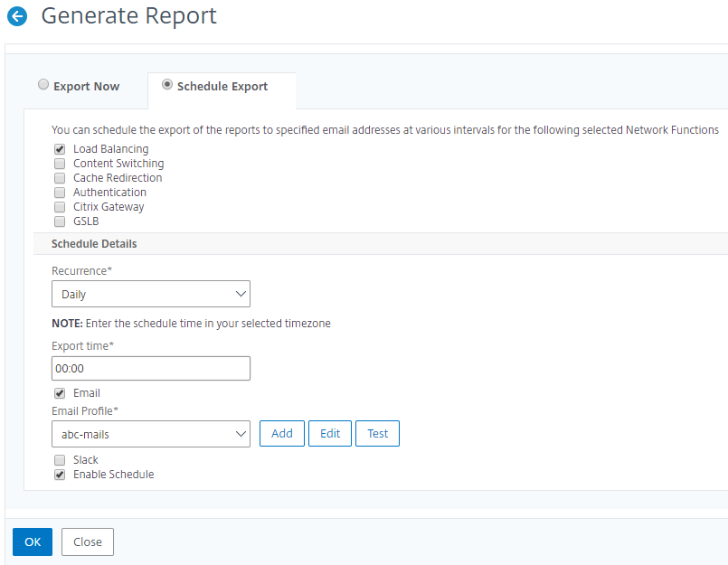Select the Schedule Export radio button
Screen dimensions: 728x565
tap(167, 84)
